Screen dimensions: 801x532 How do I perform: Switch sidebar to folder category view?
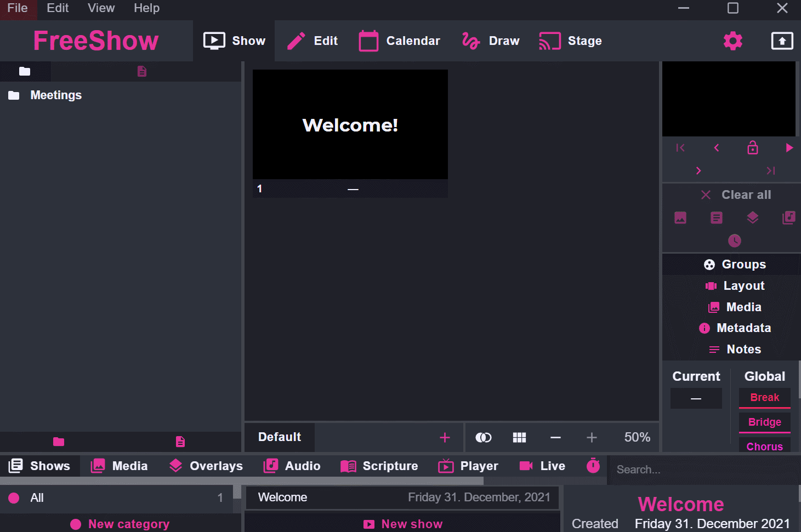pos(25,71)
